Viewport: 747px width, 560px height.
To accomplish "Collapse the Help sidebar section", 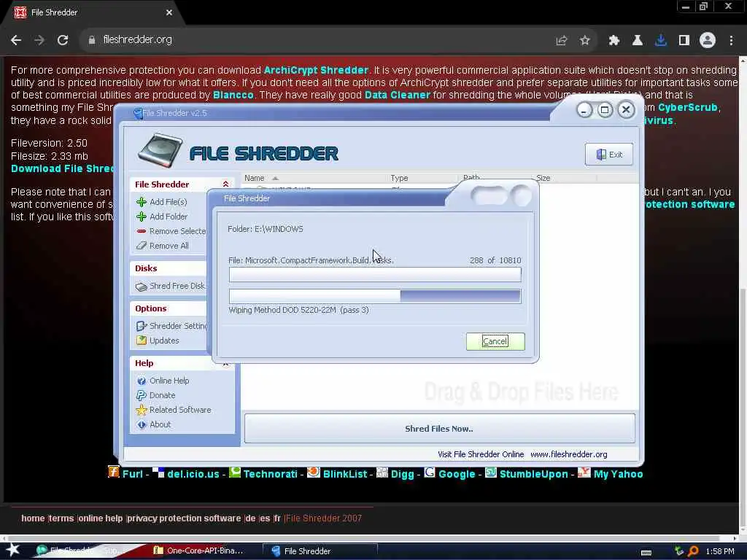I will (x=226, y=363).
